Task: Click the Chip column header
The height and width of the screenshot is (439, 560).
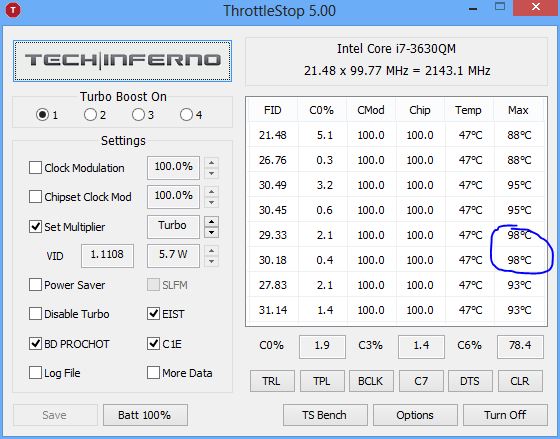Action: click(x=420, y=110)
